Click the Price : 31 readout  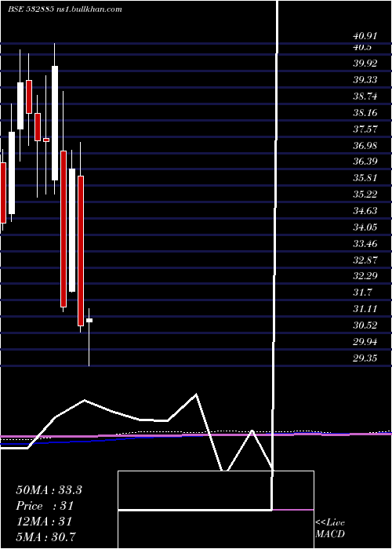[x=45, y=506]
